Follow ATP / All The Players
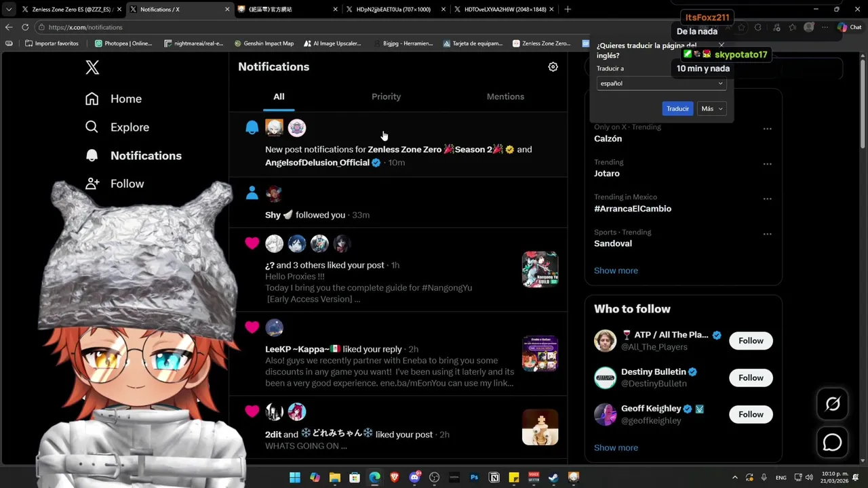The width and height of the screenshot is (868, 488). (751, 341)
